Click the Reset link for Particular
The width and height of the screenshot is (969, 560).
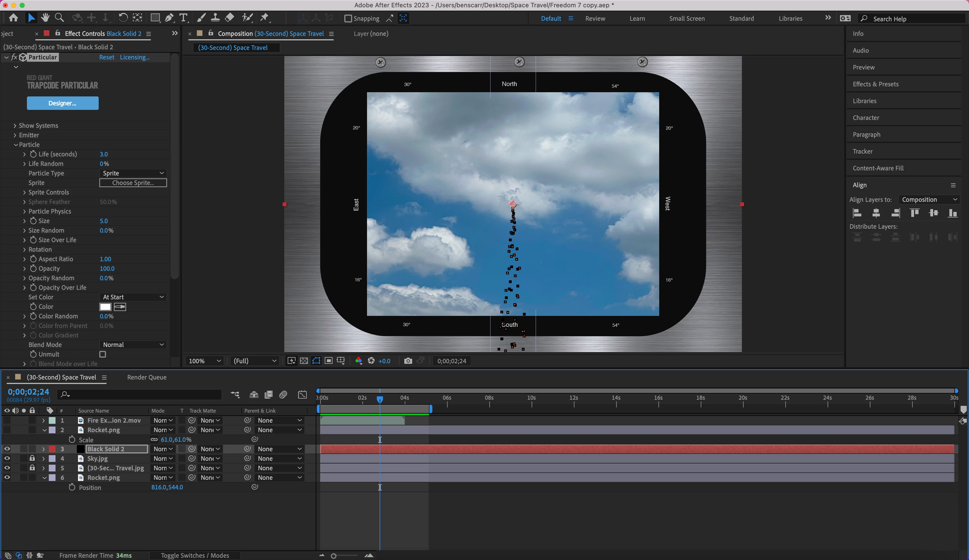click(x=107, y=57)
